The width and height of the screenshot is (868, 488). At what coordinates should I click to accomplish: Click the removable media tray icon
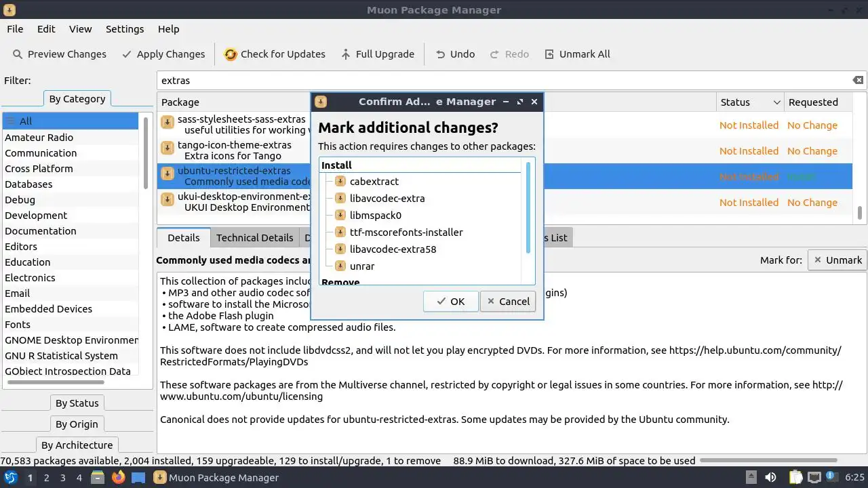point(751,478)
